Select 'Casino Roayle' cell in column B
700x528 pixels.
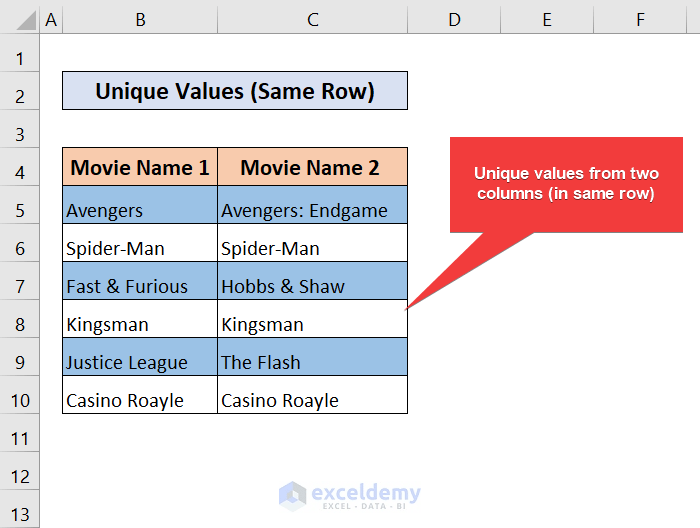pos(140,394)
